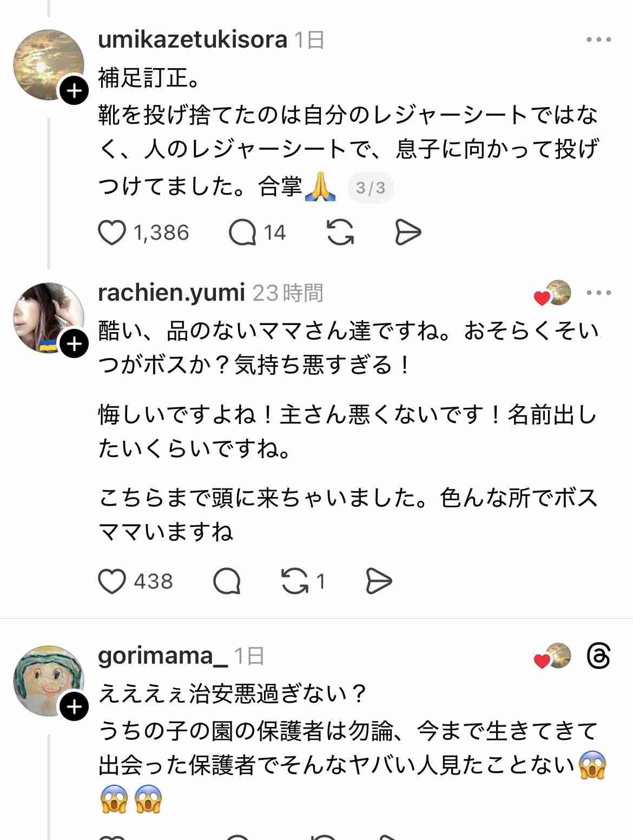Screen dimensions: 633x840
Task: Repost rachien.yumi's comment
Action: (x=295, y=581)
